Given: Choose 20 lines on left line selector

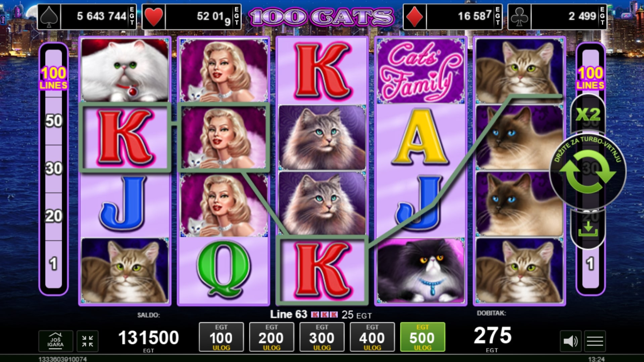Looking at the screenshot, I should tap(54, 216).
